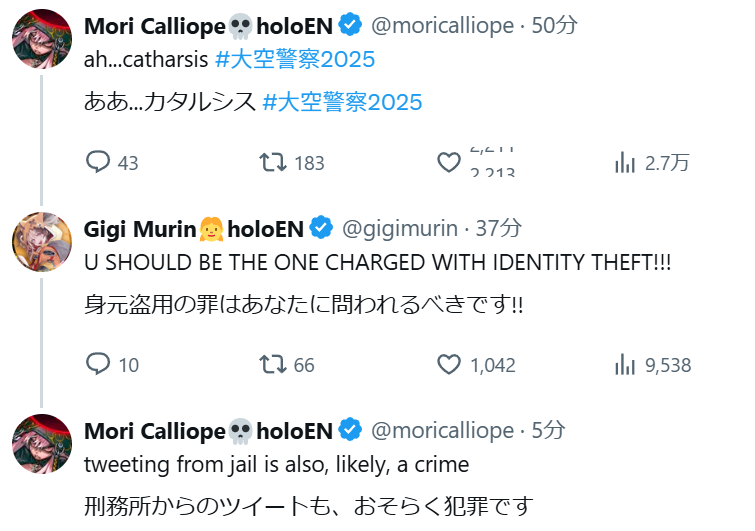The image size is (755, 531).
Task: Click Gigi Murin's display name
Action: 140,228
